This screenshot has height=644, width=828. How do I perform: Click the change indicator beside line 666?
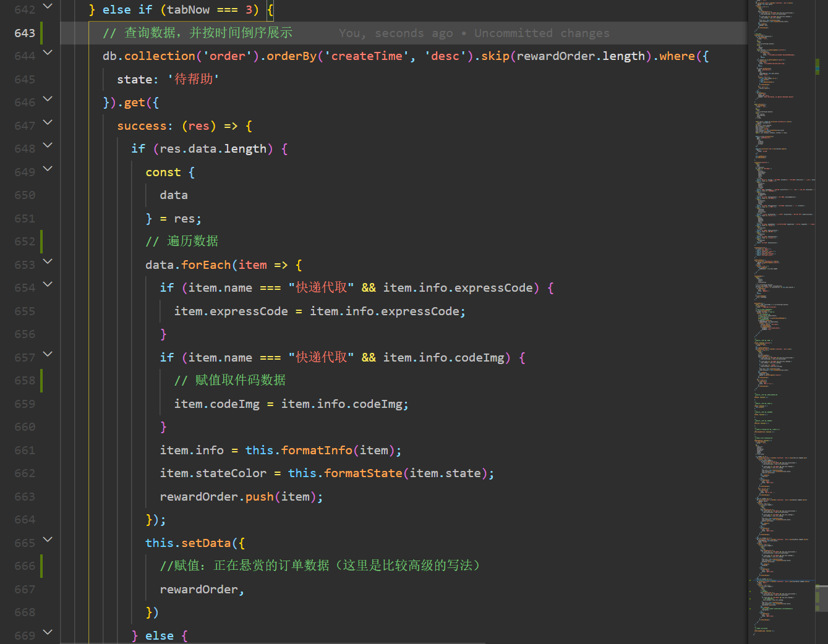pos(41,566)
